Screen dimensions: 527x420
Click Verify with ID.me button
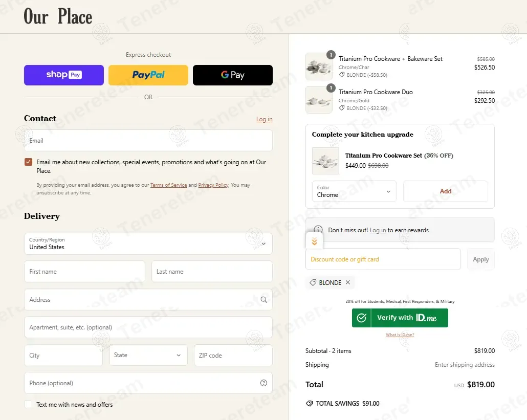click(x=400, y=318)
